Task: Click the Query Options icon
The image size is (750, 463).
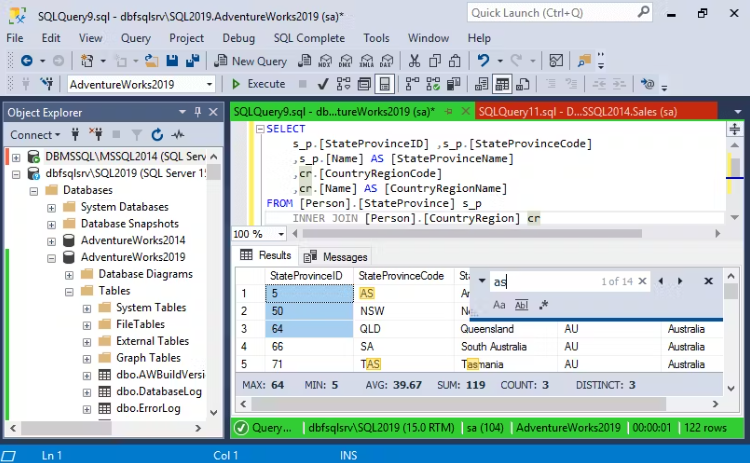Action: point(364,85)
